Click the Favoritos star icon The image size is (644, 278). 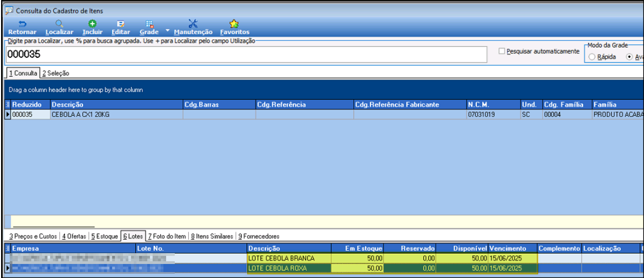click(x=234, y=23)
